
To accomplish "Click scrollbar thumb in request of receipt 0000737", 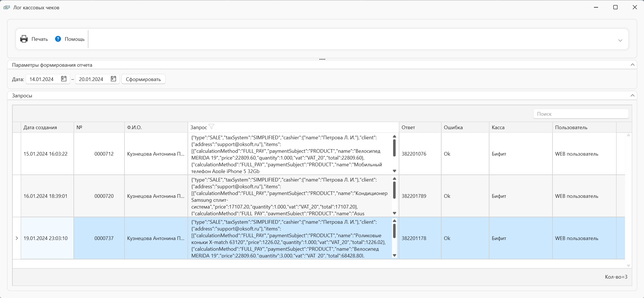I will 394,231.
